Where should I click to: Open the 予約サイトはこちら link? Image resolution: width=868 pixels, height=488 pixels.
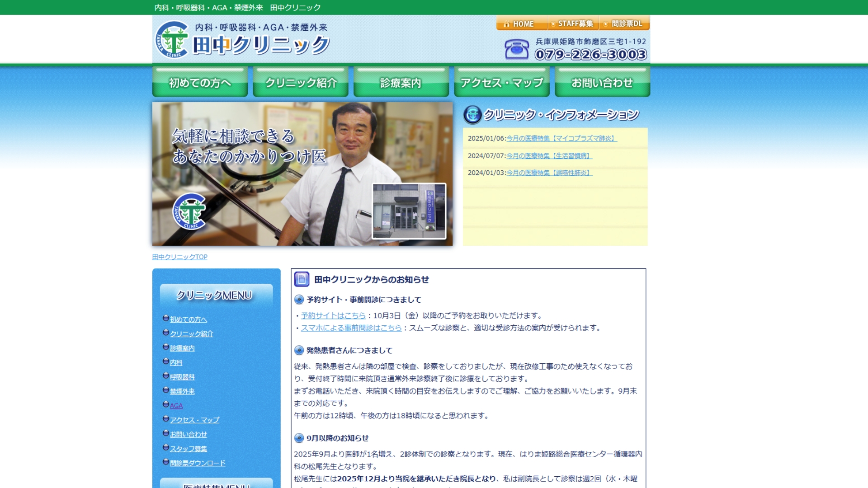[333, 315]
